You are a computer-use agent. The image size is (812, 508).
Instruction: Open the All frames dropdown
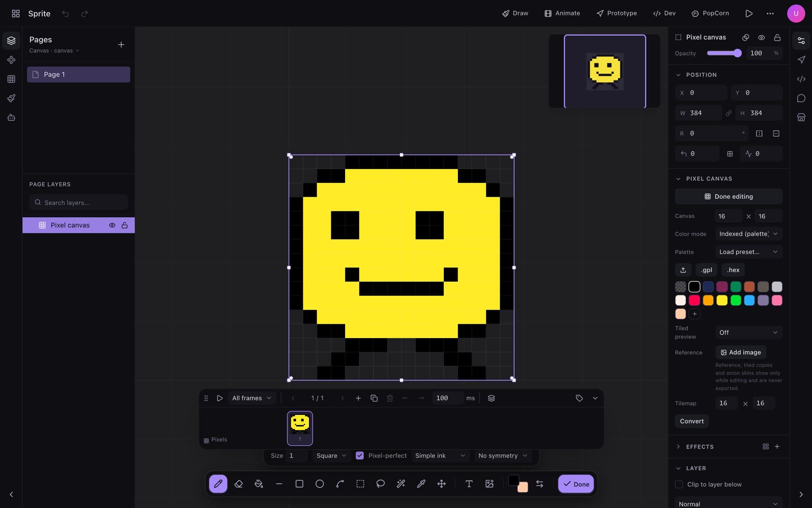[252, 398]
